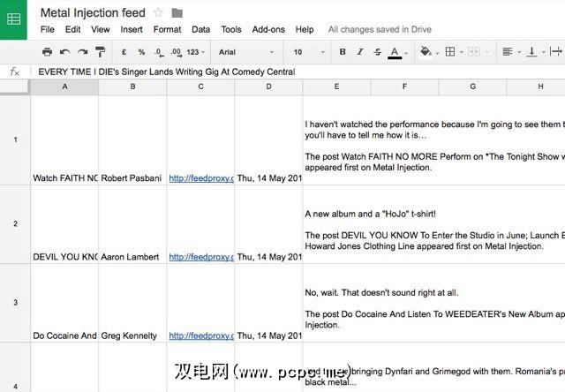Open the File menu
The width and height of the screenshot is (565, 392).
pos(48,29)
